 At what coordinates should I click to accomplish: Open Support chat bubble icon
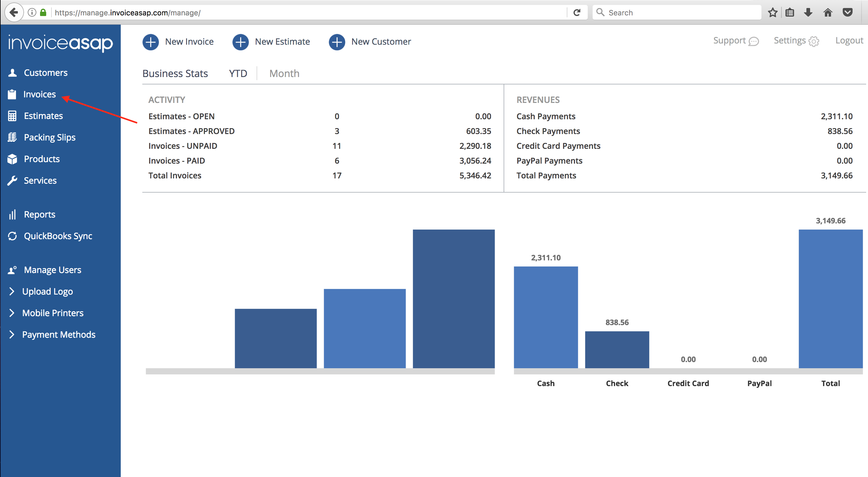(x=753, y=41)
